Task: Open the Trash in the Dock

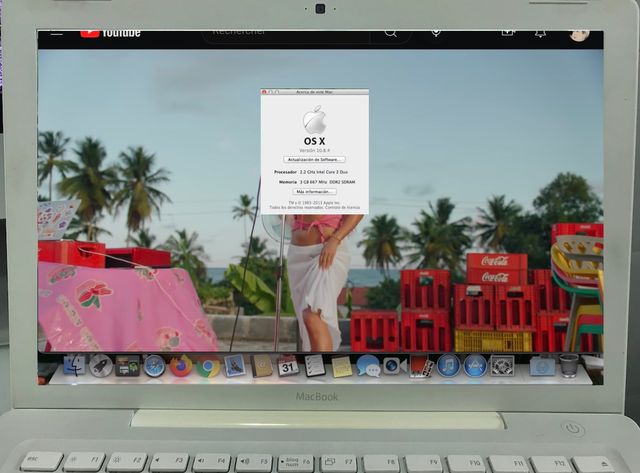Action: tap(569, 366)
